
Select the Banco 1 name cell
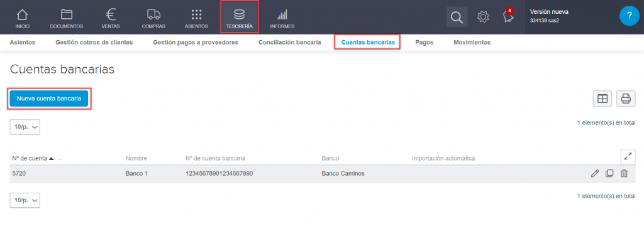[136, 174]
